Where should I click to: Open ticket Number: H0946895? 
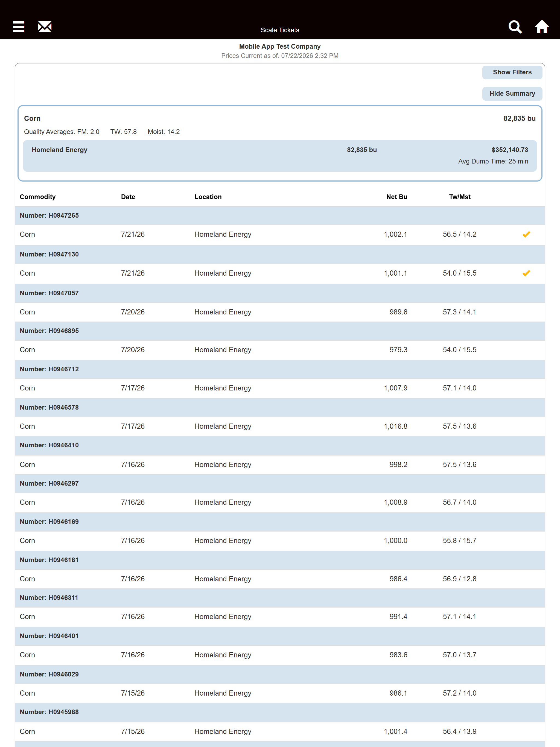coord(280,331)
